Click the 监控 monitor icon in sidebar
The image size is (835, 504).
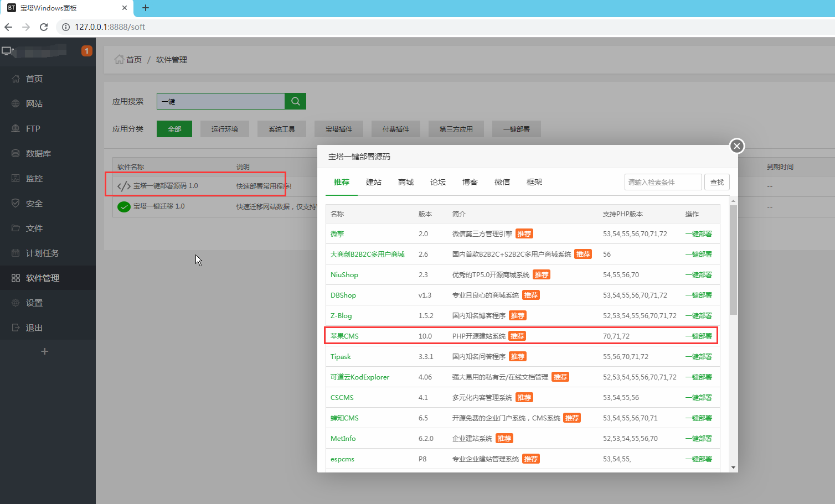(x=16, y=178)
